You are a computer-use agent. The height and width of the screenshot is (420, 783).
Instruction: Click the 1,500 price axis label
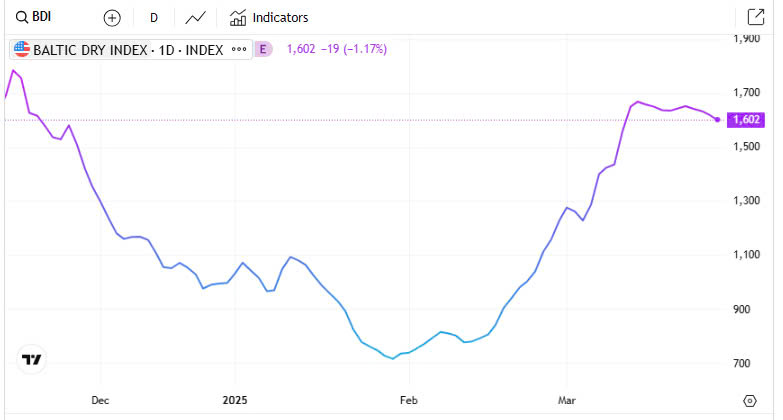click(747, 146)
